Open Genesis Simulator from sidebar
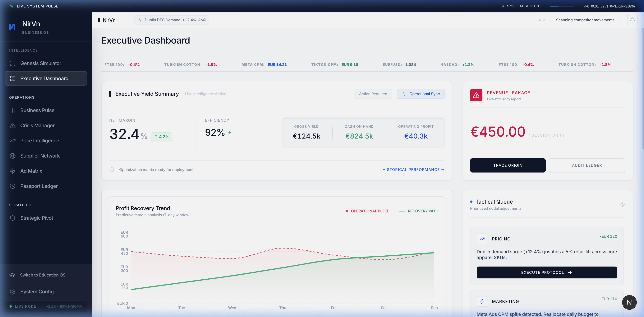644x317 pixels. coord(46,63)
